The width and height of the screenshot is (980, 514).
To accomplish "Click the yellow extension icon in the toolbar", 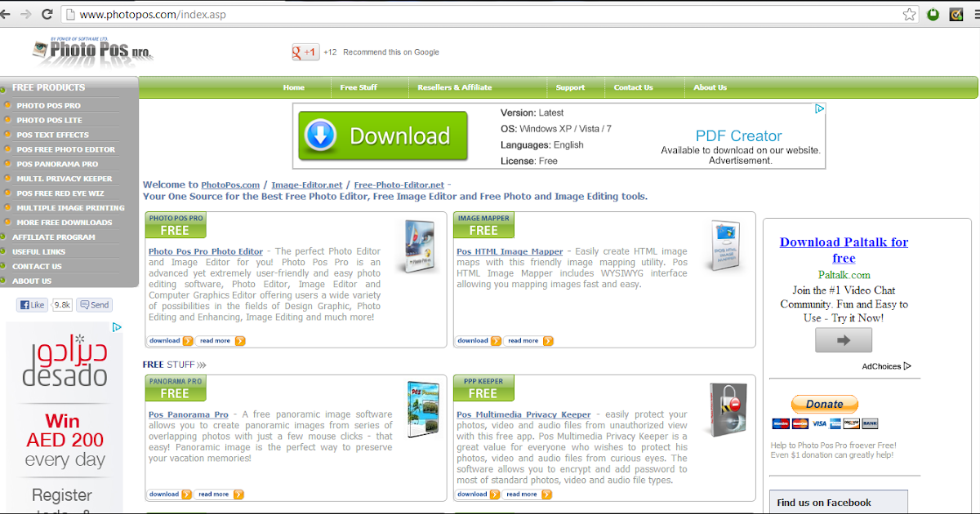I will (x=957, y=14).
